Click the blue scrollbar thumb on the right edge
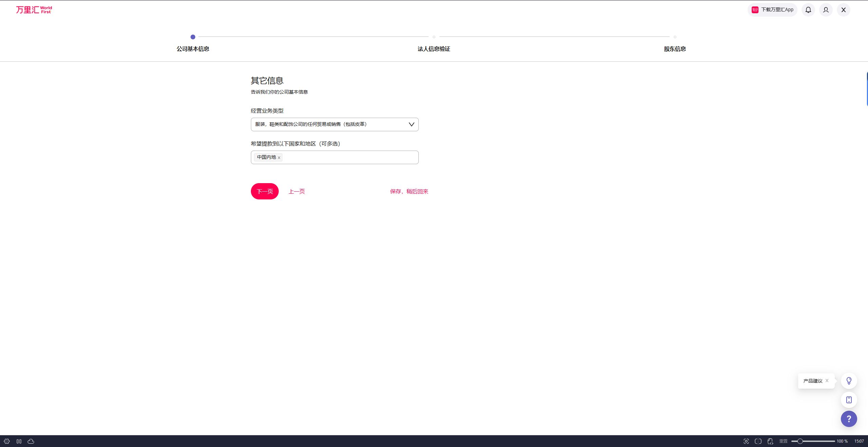This screenshot has width=868, height=447. coord(867,89)
